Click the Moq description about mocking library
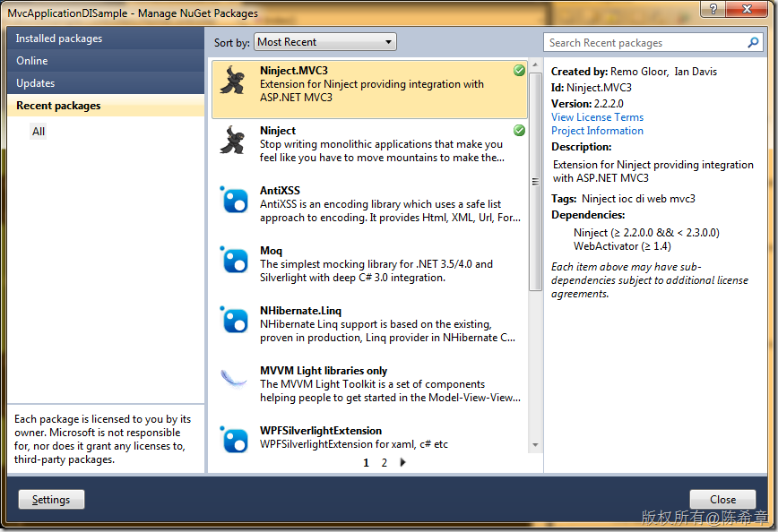Viewport: 778px width, 532px height. point(376,270)
